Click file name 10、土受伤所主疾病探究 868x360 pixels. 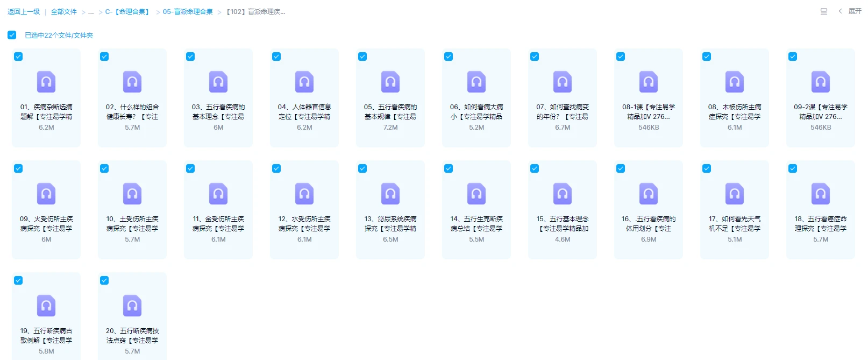point(132,224)
